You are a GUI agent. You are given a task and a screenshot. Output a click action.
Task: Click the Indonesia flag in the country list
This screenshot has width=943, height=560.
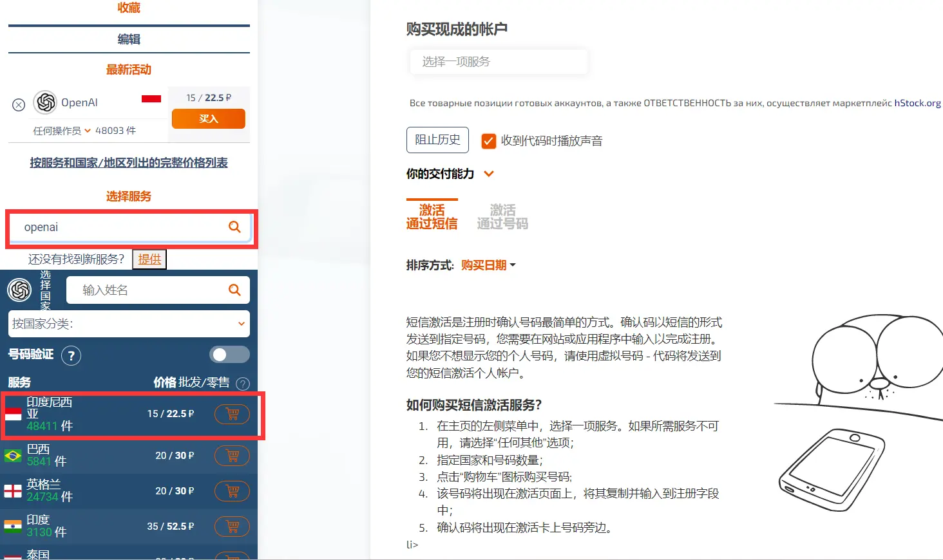(x=13, y=414)
